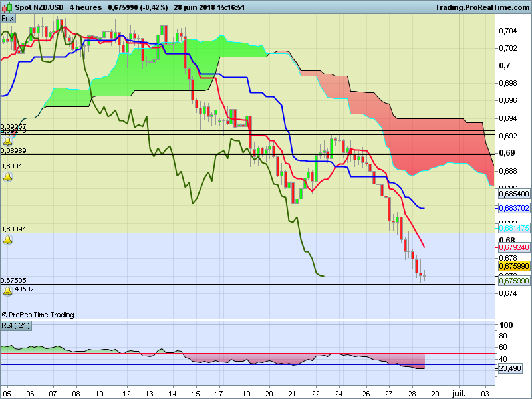The height and width of the screenshot is (399, 532).
Task: Click the alert bell below the 0,6881 line
Action: [x=8, y=177]
